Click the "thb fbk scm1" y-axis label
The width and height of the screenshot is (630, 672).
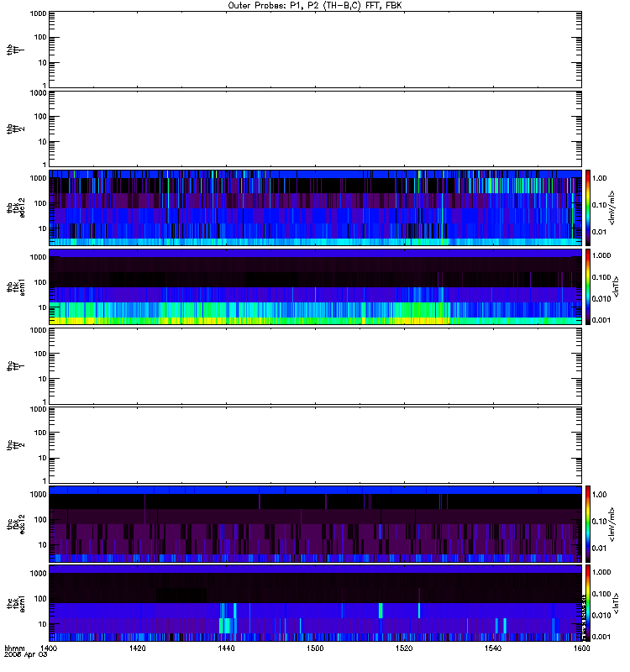[15, 287]
